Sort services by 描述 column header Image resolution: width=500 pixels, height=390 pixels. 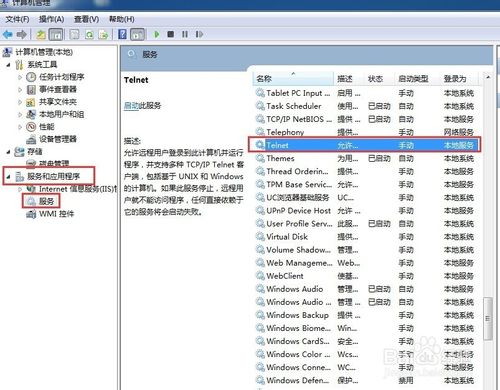(349, 79)
